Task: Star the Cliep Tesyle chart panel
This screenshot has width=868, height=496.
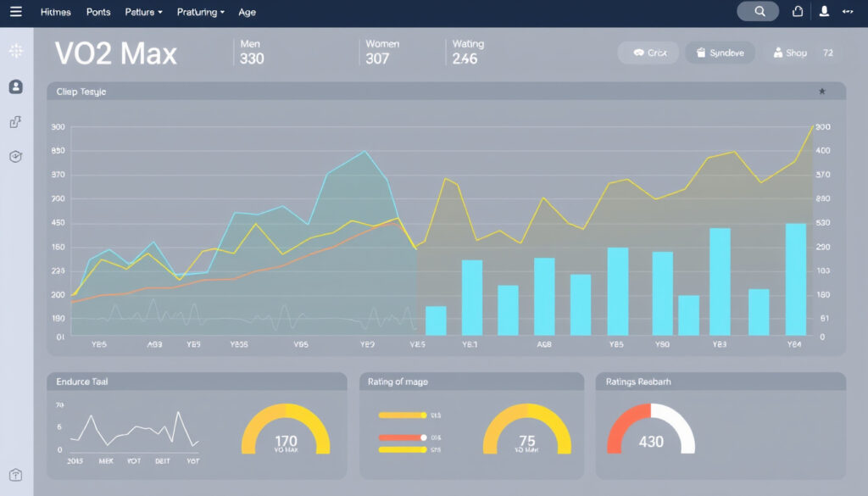Action: 822,92
